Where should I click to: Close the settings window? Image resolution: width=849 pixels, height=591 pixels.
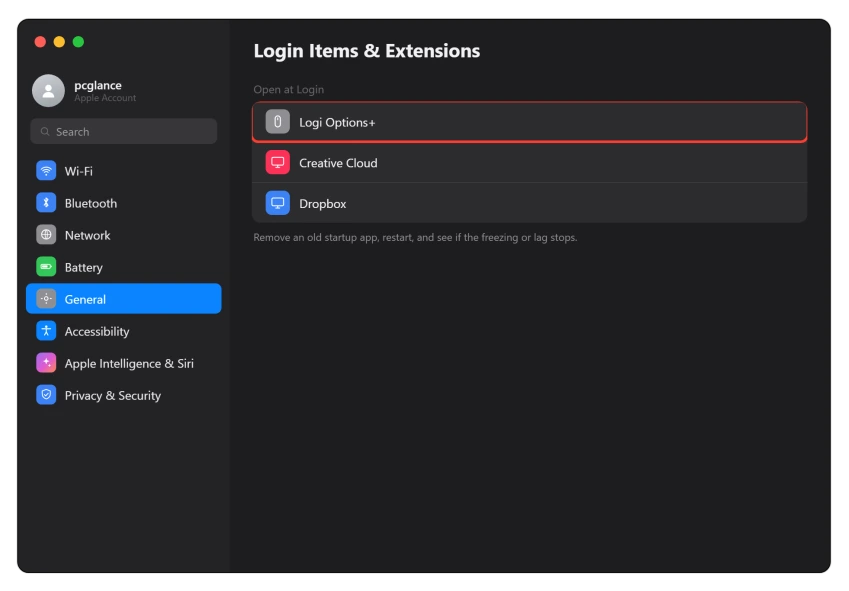click(x=40, y=42)
